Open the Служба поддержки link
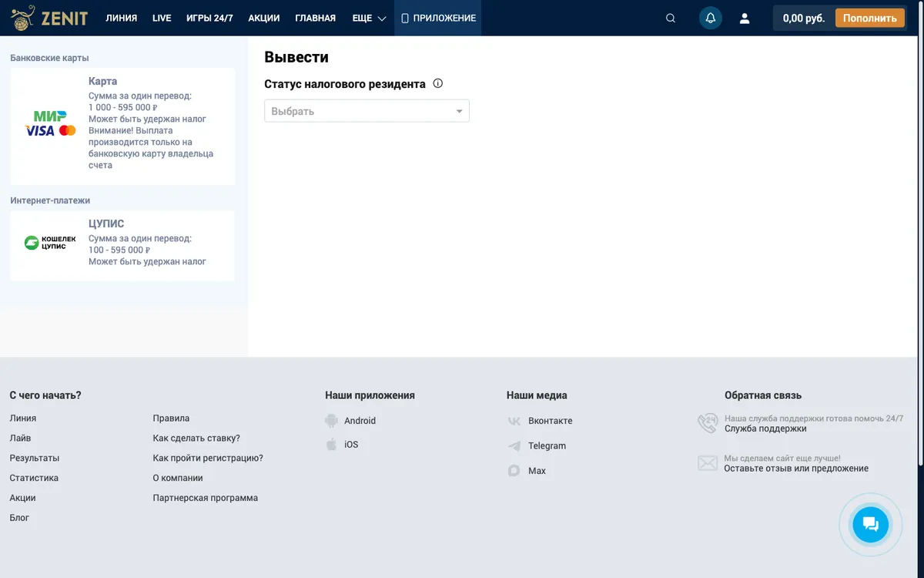The image size is (924, 578). 765,428
